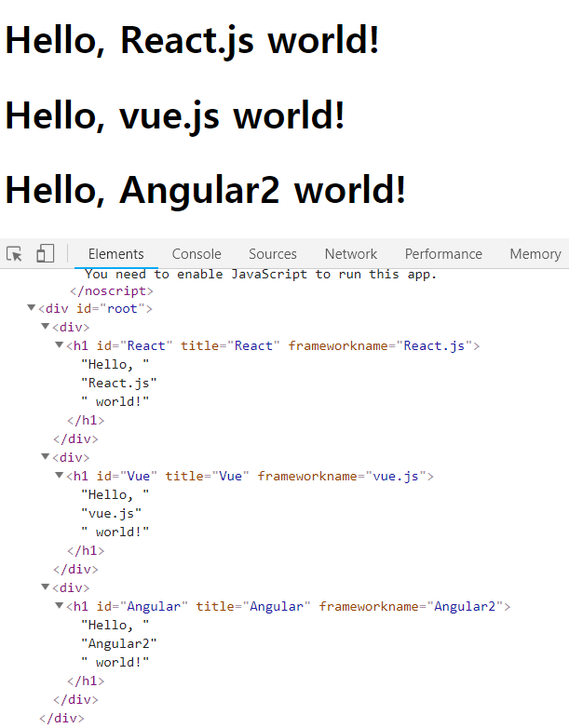Viewport: 569px width, 728px height.
Task: Select the " world!" node under the Angular h1
Action: tap(115, 663)
